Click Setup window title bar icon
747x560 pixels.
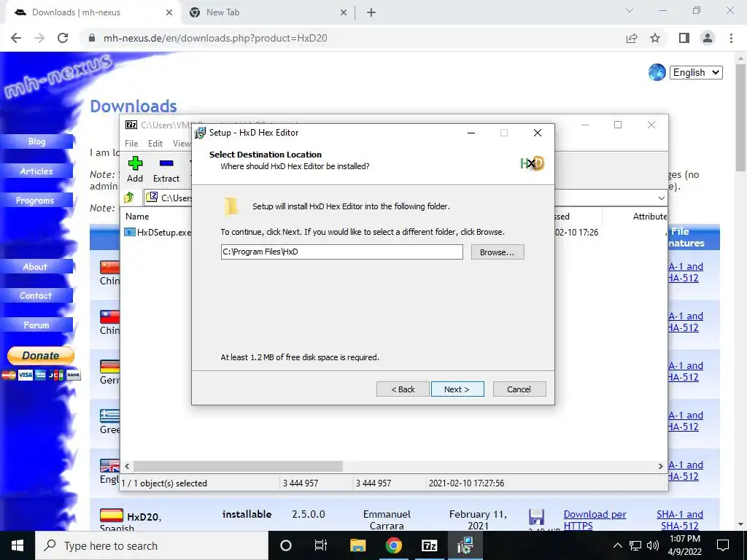(x=200, y=133)
